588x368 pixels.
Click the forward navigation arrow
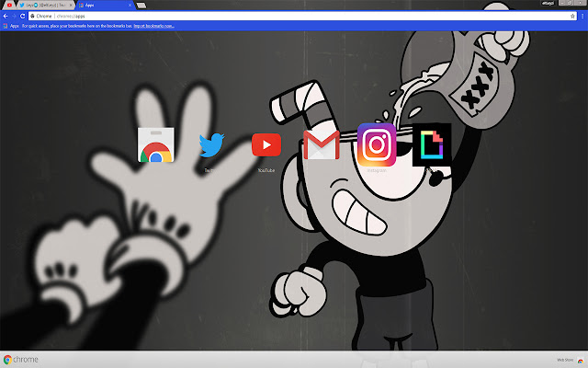pyautogui.click(x=14, y=17)
